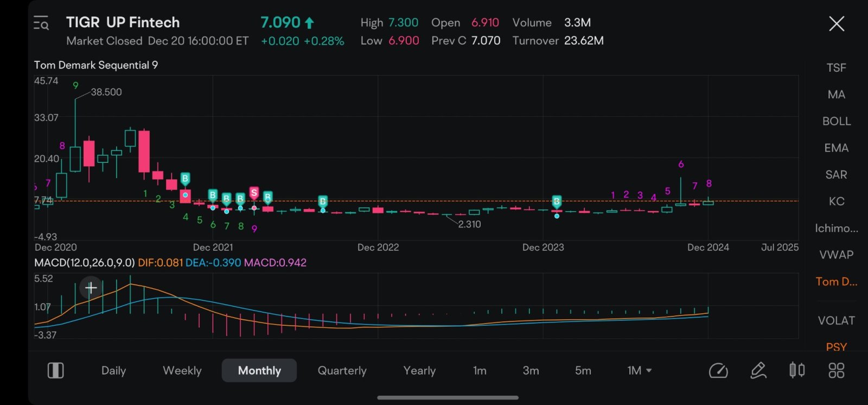
Task: Select the 3m interval
Action: click(531, 371)
